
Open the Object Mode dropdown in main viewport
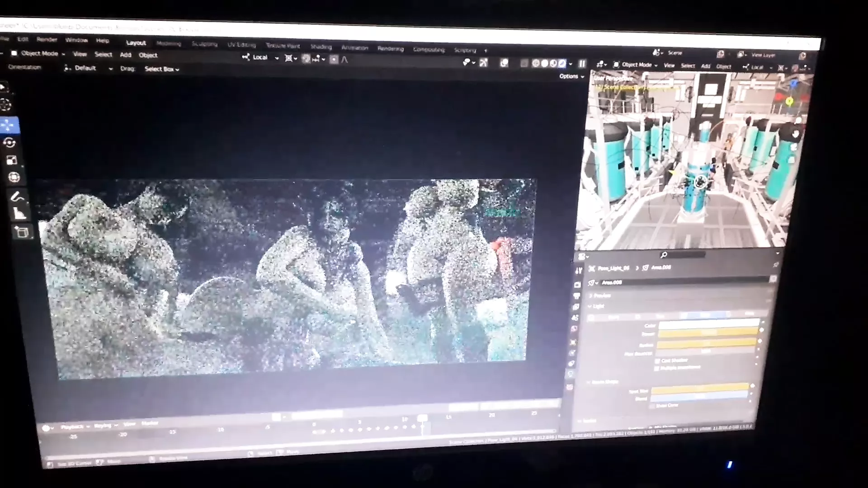[39, 53]
